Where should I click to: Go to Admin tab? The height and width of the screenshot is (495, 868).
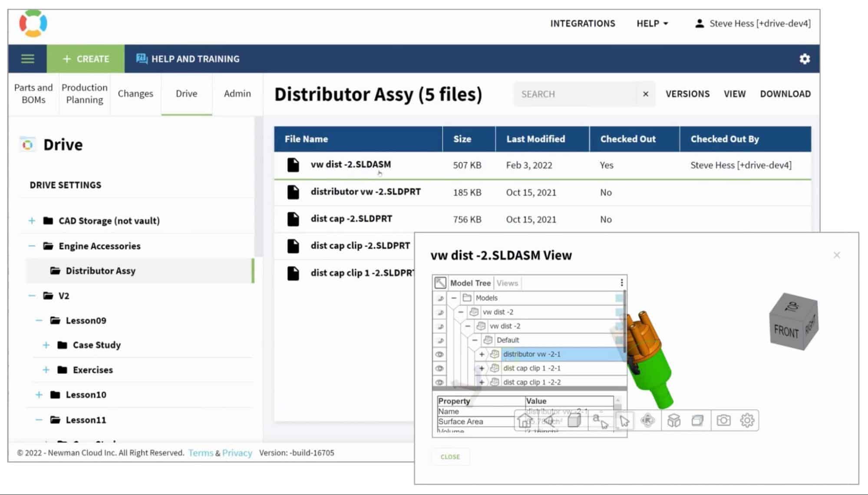coord(238,93)
